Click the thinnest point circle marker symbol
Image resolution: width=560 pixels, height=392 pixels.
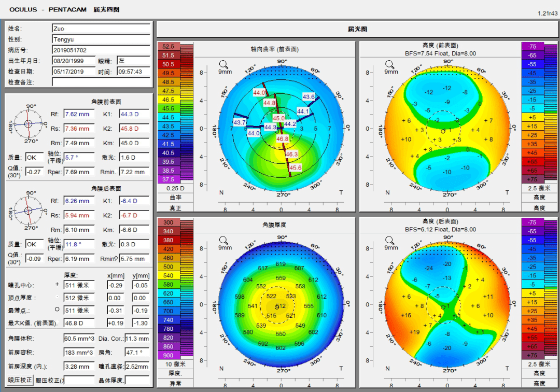pyautogui.click(x=57, y=309)
